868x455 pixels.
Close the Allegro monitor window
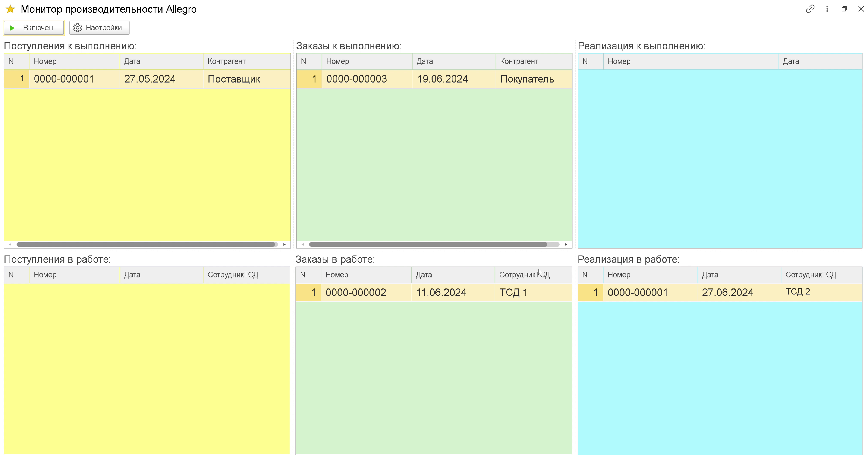(x=861, y=9)
